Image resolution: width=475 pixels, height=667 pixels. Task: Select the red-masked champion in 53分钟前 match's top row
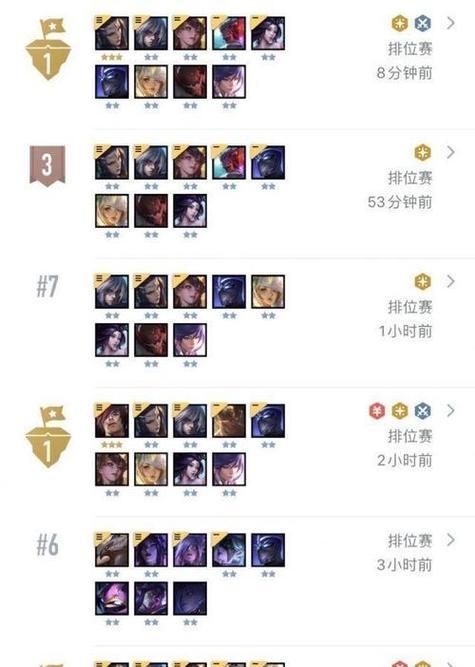coord(229,162)
